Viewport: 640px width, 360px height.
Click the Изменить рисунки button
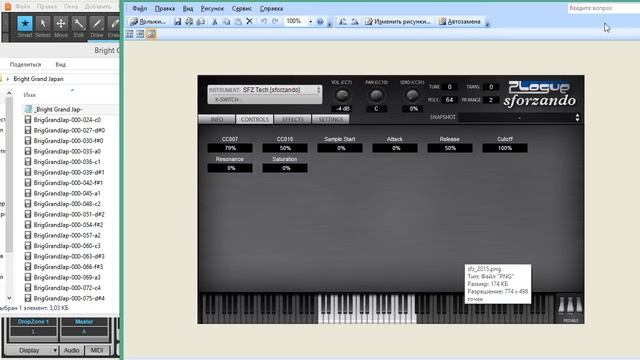(398, 22)
